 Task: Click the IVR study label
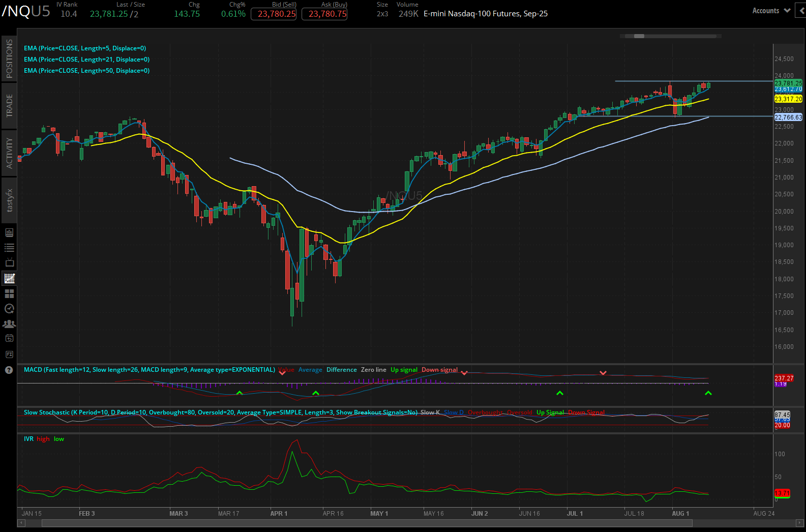[28, 439]
